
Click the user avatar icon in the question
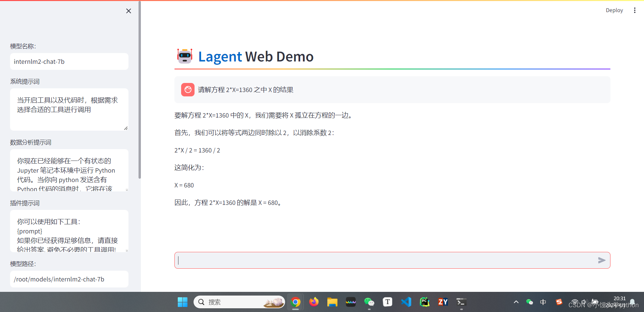(188, 90)
